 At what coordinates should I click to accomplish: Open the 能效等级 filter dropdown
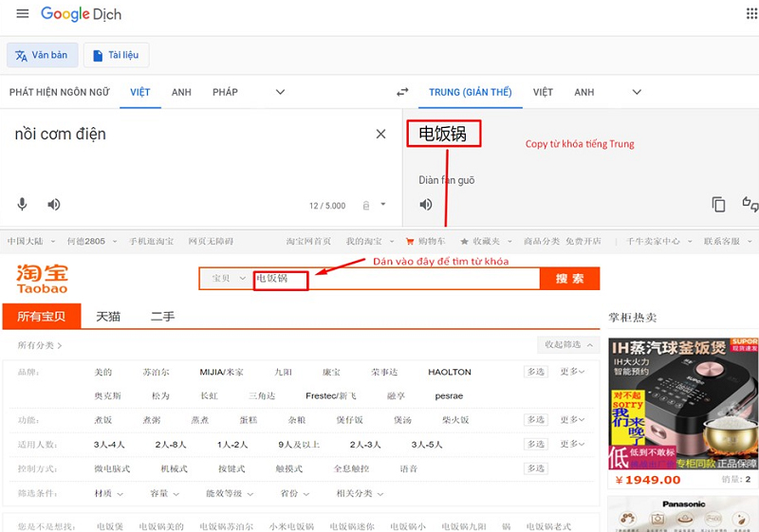[x=230, y=493]
